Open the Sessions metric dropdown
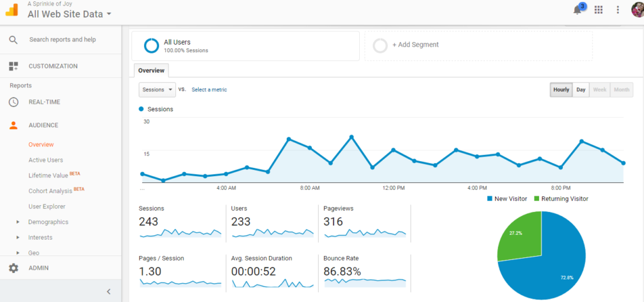This screenshot has height=302, width=644. (157, 90)
